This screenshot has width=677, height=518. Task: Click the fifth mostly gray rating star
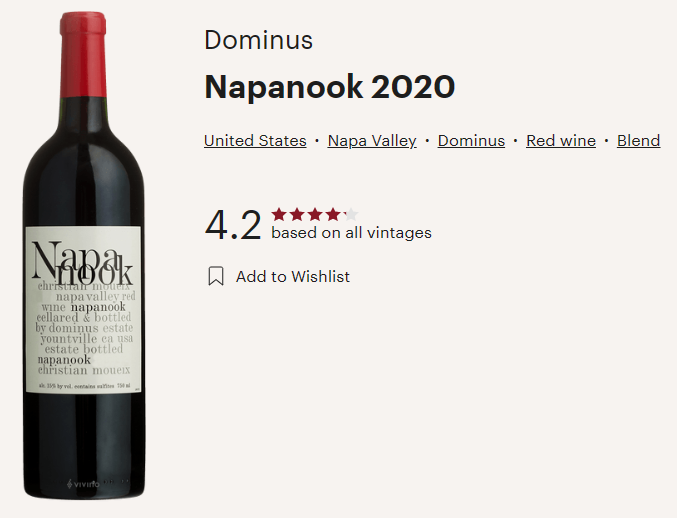click(x=351, y=214)
